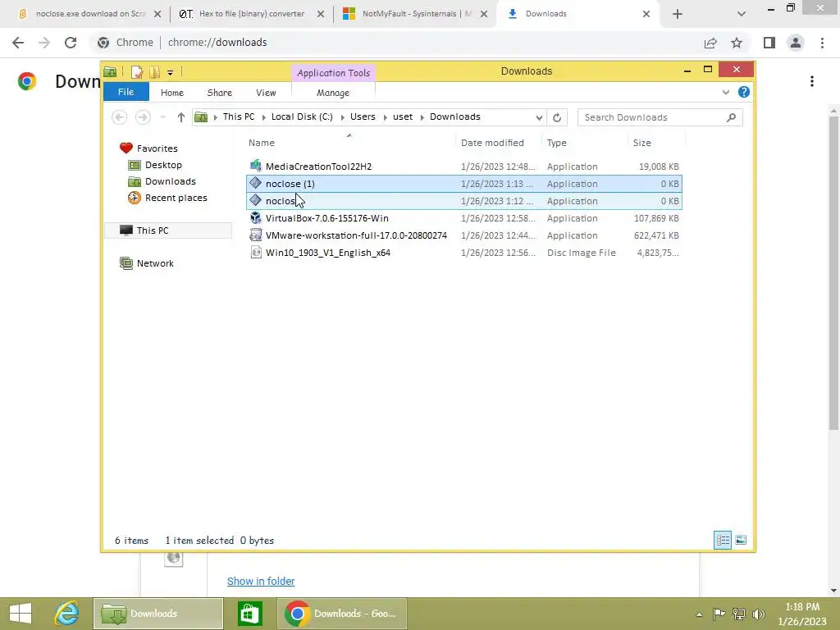Expand the Explorer ribbon chevron
The height and width of the screenshot is (630, 840).
point(726,92)
